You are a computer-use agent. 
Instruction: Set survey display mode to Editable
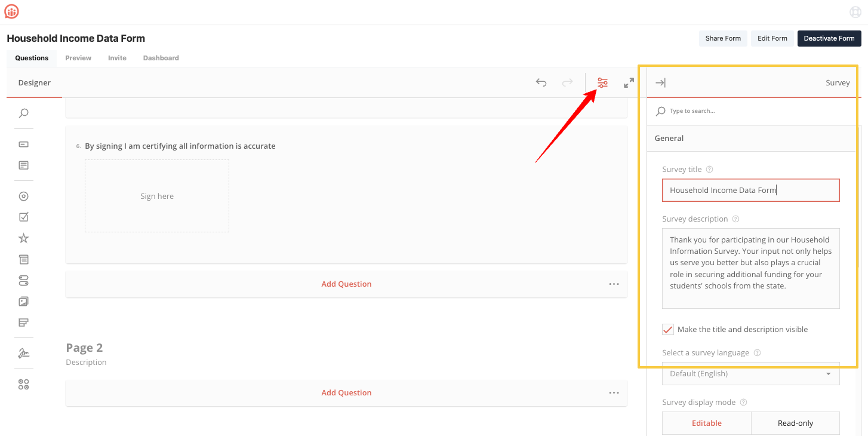707,423
